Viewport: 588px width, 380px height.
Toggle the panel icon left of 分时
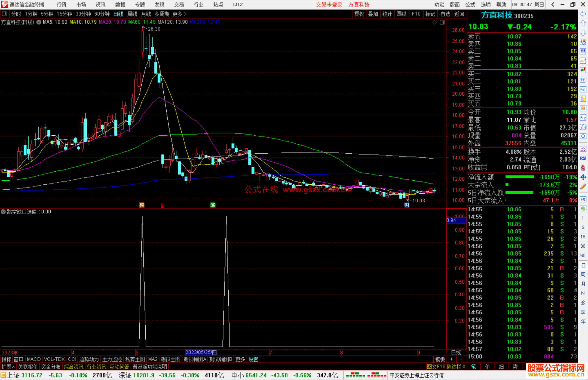[x=5, y=14]
